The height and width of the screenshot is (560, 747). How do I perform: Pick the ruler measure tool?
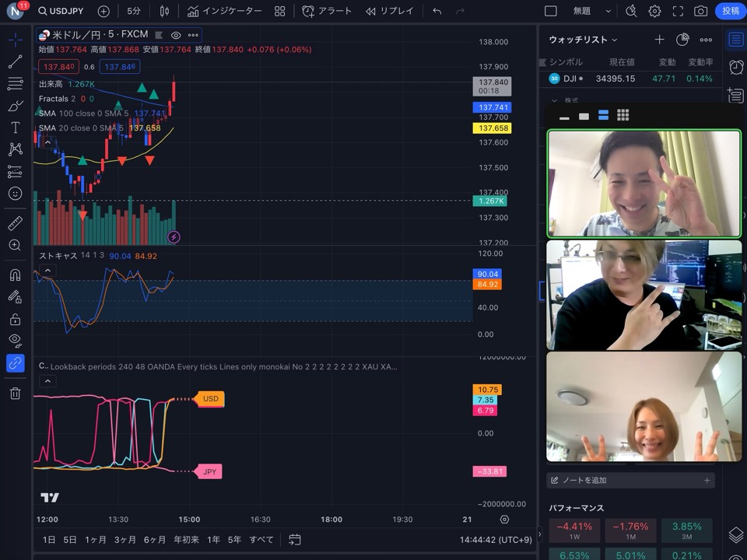tap(15, 223)
